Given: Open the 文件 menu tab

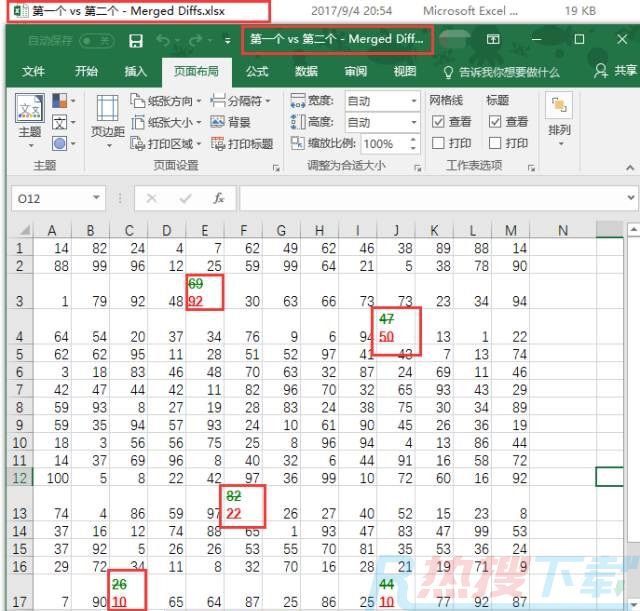Looking at the screenshot, I should click(x=33, y=71).
